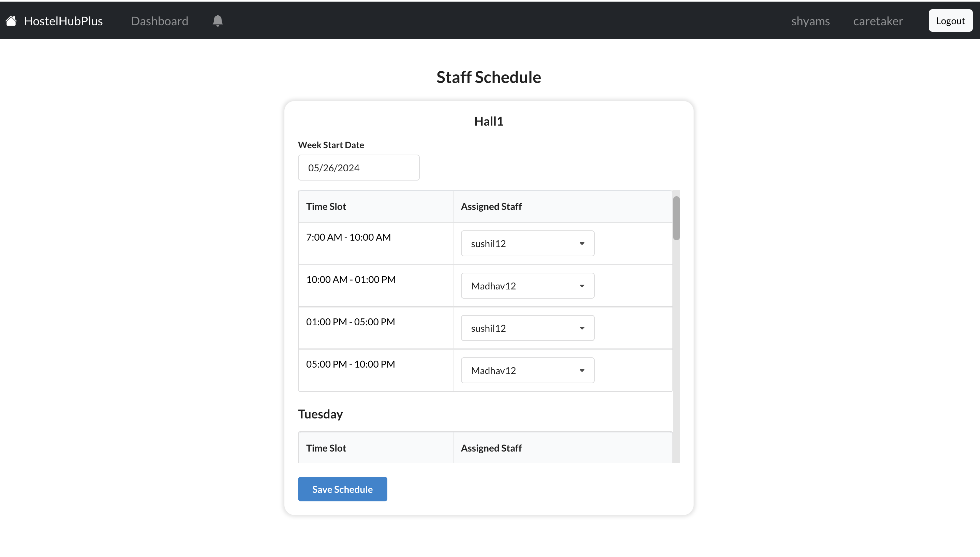Click the caretaker role label
Screen dimensions: 980x557
(x=878, y=21)
